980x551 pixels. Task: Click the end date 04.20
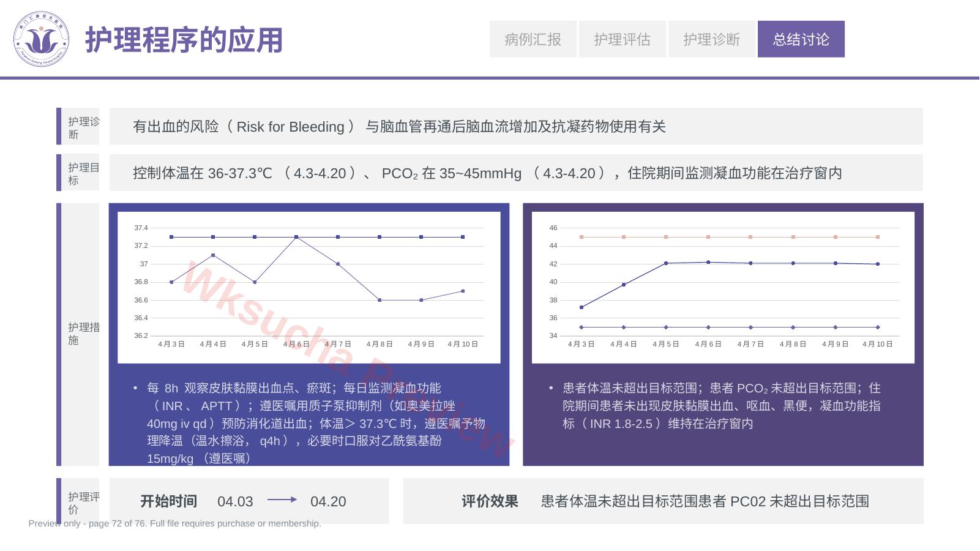[328, 501]
